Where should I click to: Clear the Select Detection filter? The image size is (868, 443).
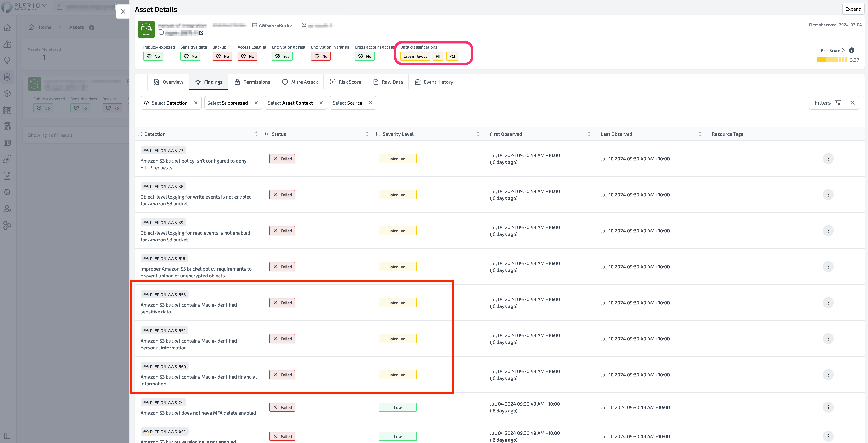point(196,103)
